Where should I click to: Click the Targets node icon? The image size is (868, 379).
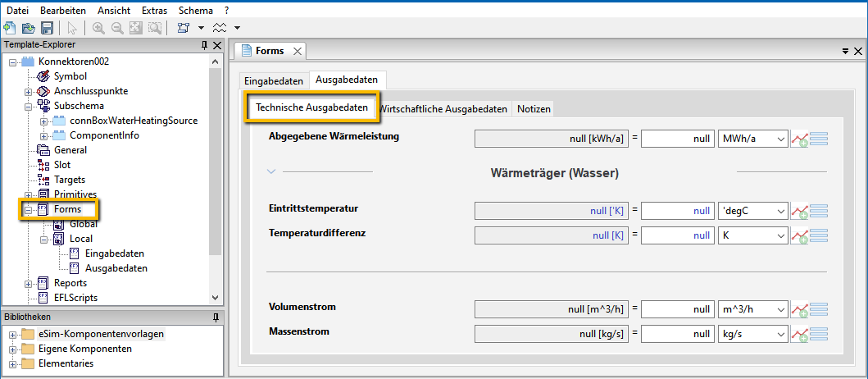tap(43, 180)
